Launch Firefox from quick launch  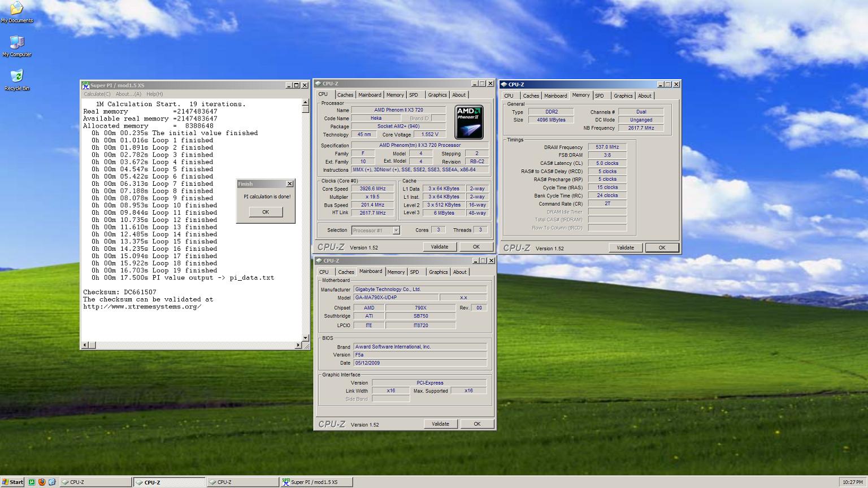(42, 482)
